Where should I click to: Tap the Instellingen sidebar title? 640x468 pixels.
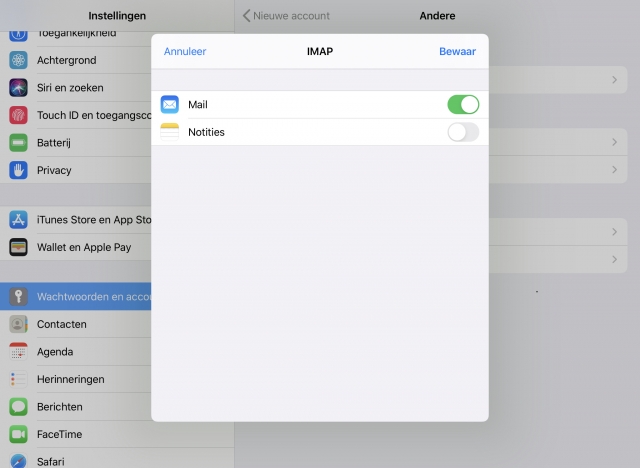tap(117, 16)
